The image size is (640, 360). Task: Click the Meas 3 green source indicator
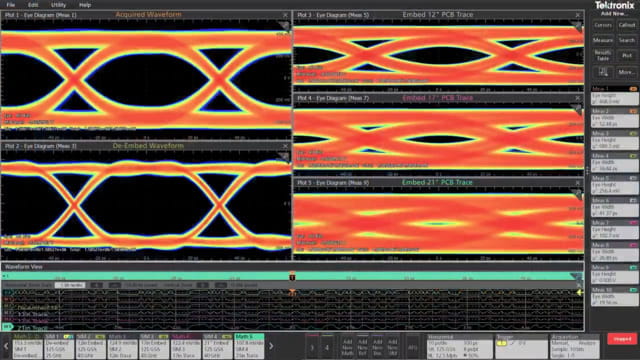[633, 133]
